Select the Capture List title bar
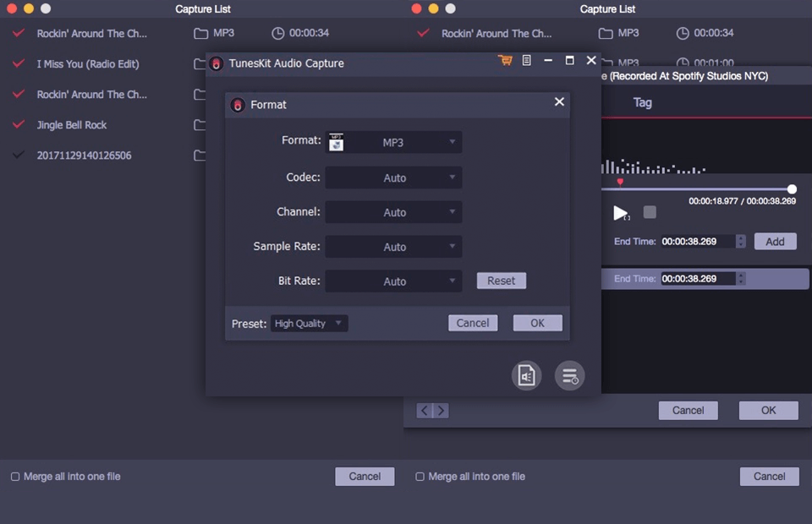The height and width of the screenshot is (524, 812). [203, 9]
